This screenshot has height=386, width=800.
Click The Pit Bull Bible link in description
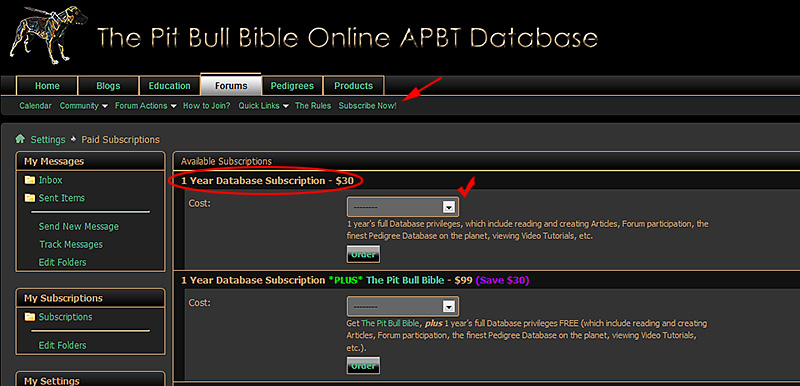coord(391,323)
